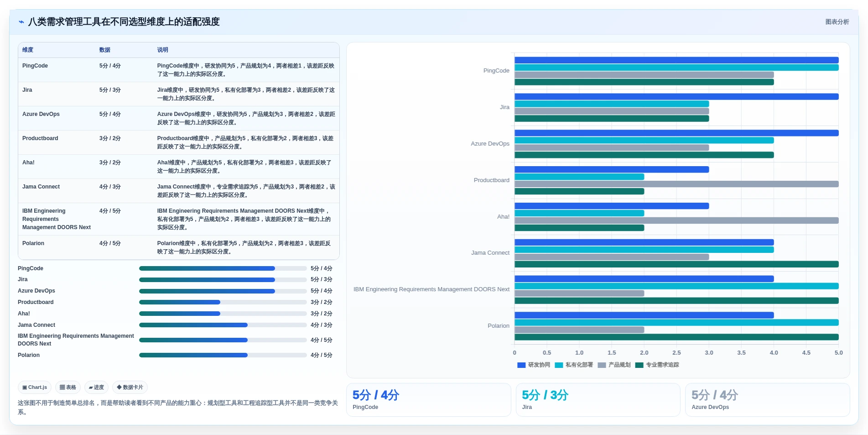868x435 pixels.
Task: Click the Polarion description text in the table
Action: [244, 247]
